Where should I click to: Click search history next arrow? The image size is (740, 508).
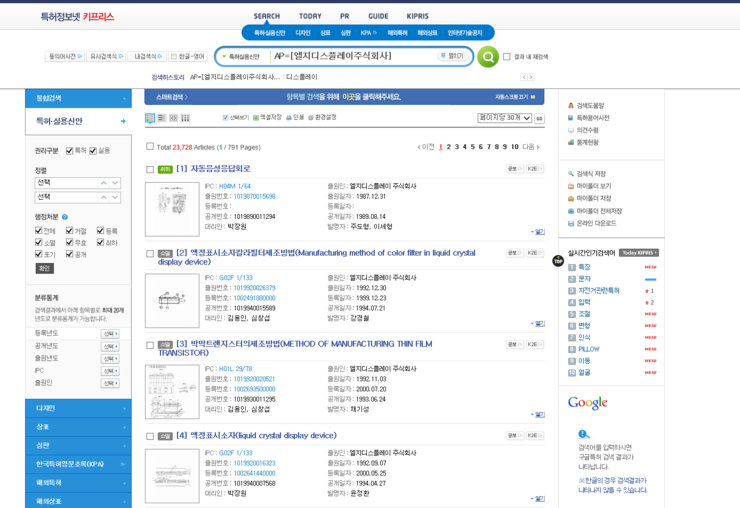(x=531, y=77)
